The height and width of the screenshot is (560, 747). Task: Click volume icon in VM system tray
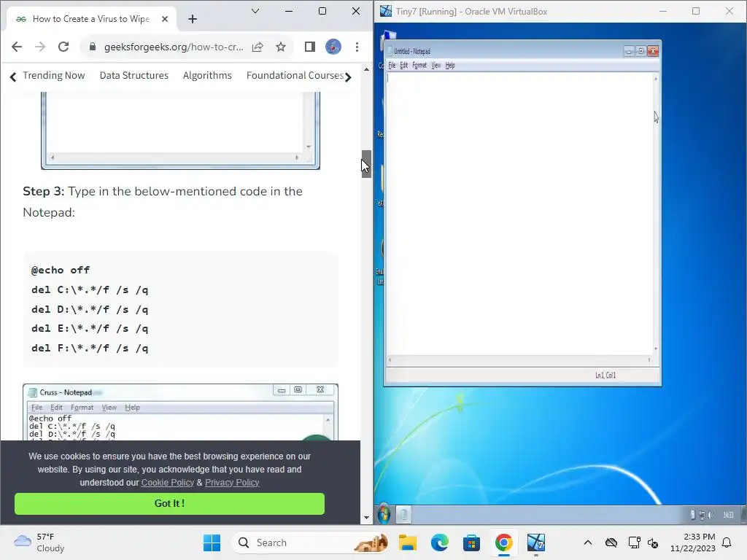[711, 515]
